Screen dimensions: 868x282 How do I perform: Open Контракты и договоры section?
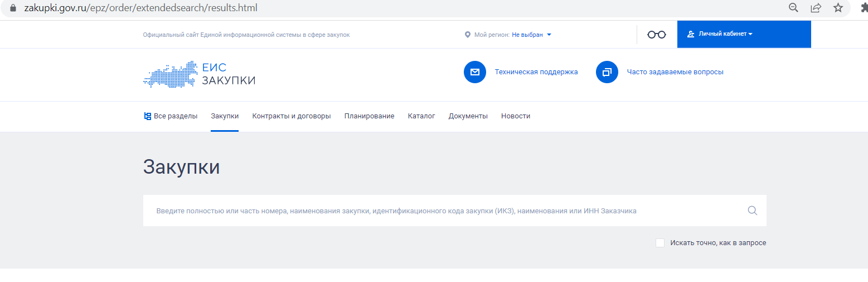point(292,116)
